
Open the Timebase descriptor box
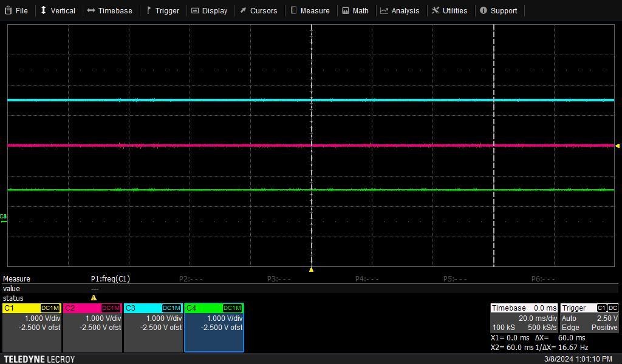click(x=524, y=318)
